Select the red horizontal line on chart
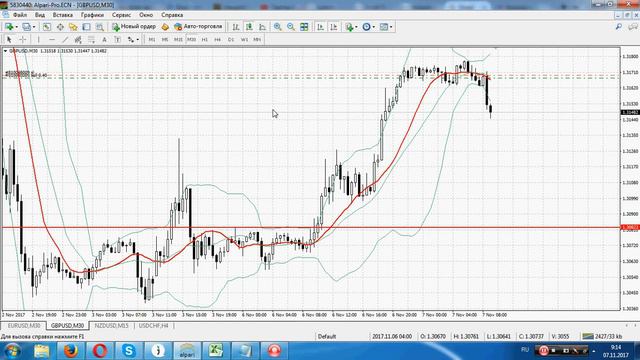This screenshot has width=640, height=360. (x=310, y=227)
